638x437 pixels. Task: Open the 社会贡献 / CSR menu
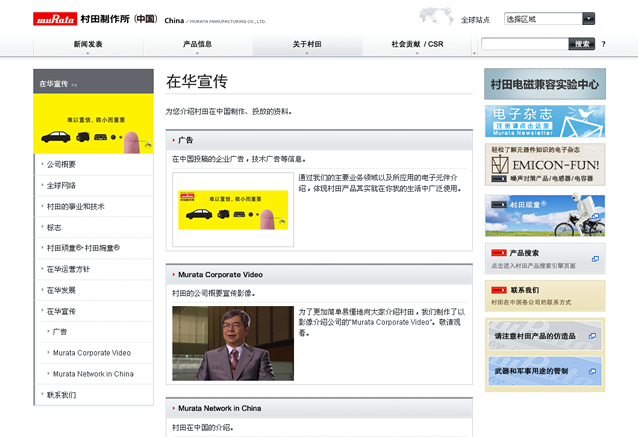pyautogui.click(x=417, y=44)
